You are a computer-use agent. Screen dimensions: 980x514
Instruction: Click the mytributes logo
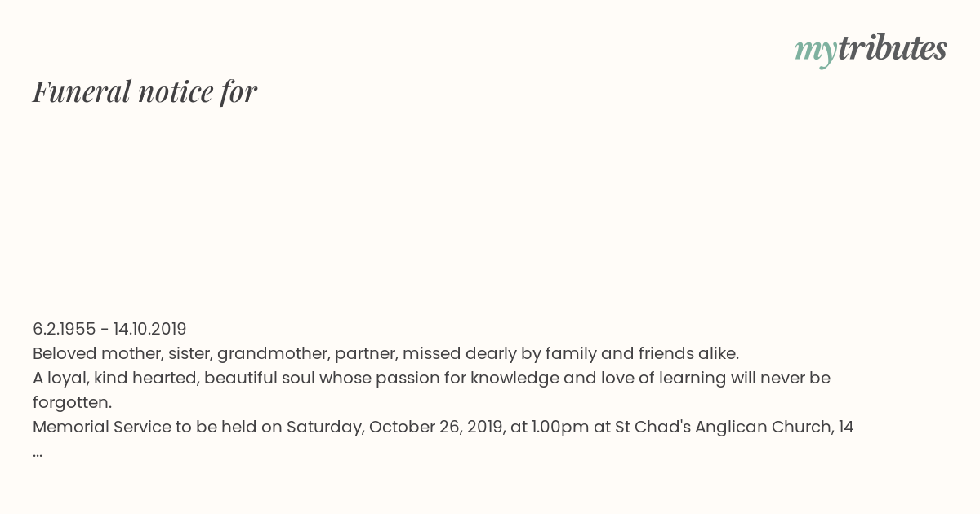click(x=871, y=49)
